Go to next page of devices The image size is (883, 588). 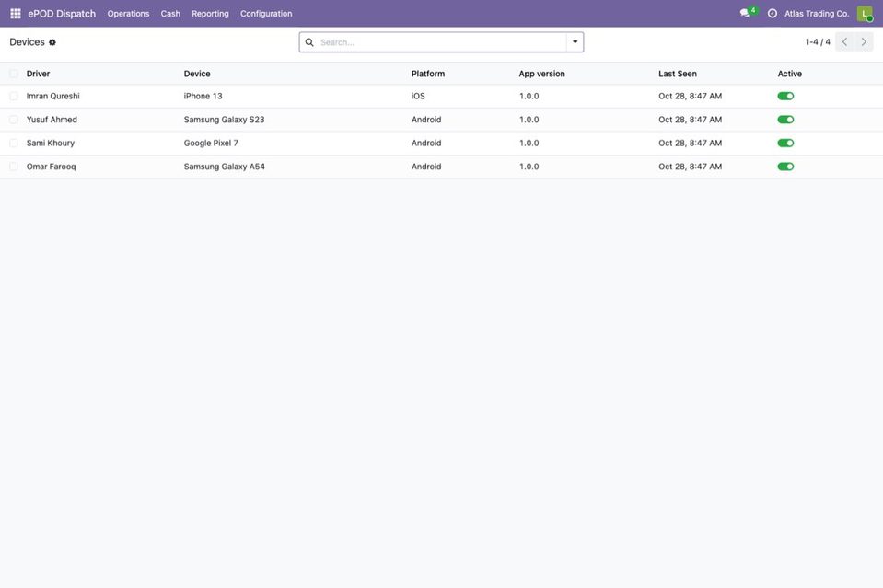point(864,42)
